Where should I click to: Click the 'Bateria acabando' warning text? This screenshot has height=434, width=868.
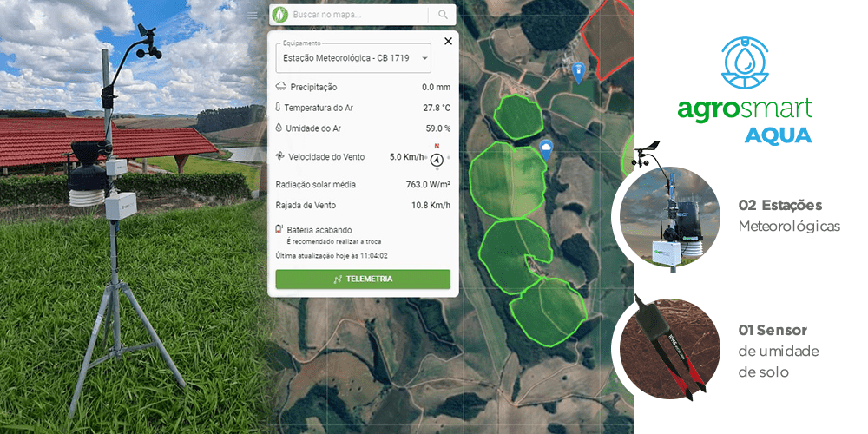319,230
